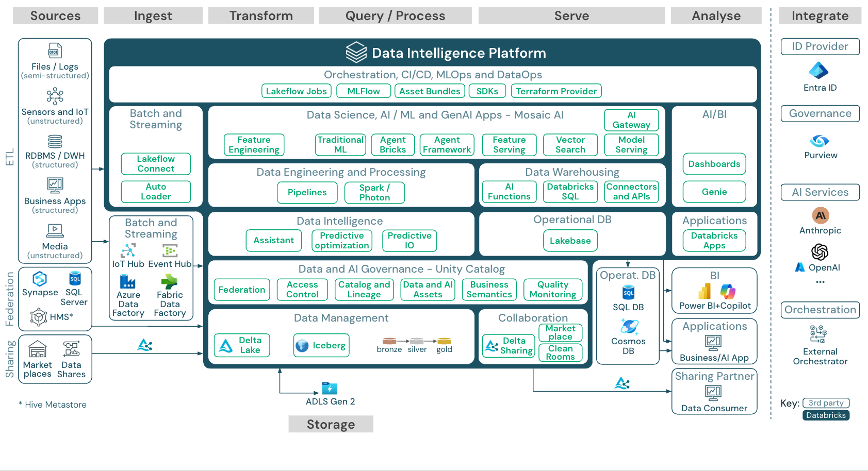Click the Lakeflow Connect button
868x471 pixels.
[155, 163]
